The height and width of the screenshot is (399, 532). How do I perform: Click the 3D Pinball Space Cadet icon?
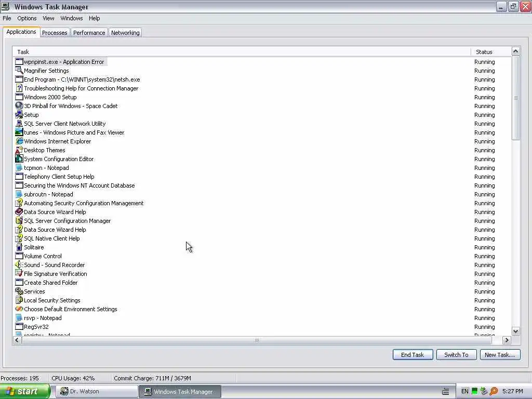[x=19, y=106]
